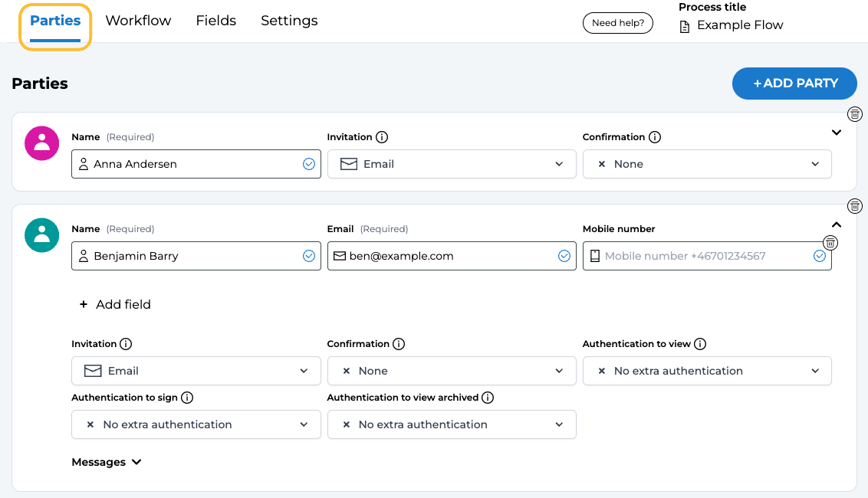Open the Authentication to sign dropdown
Screen dimensions: 868x498
tap(196, 424)
